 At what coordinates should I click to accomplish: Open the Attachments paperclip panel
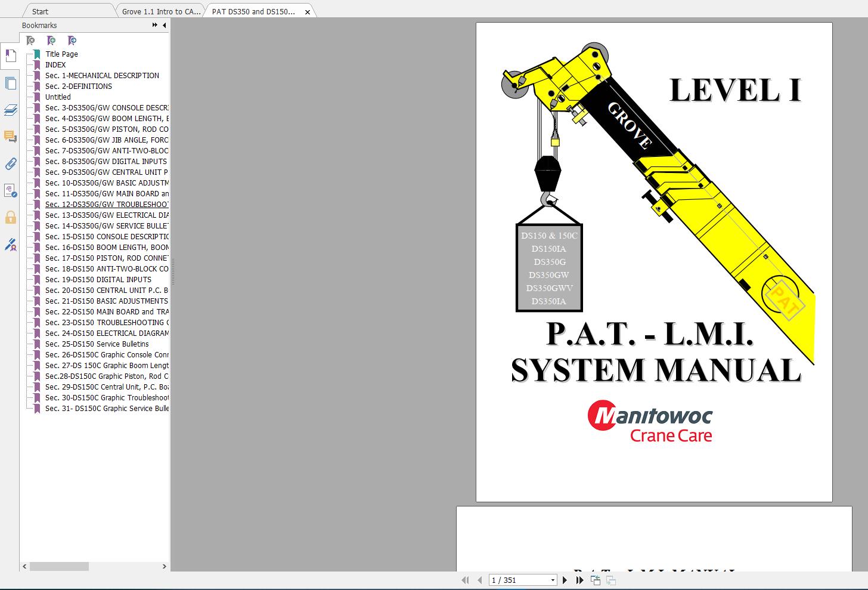click(x=10, y=163)
